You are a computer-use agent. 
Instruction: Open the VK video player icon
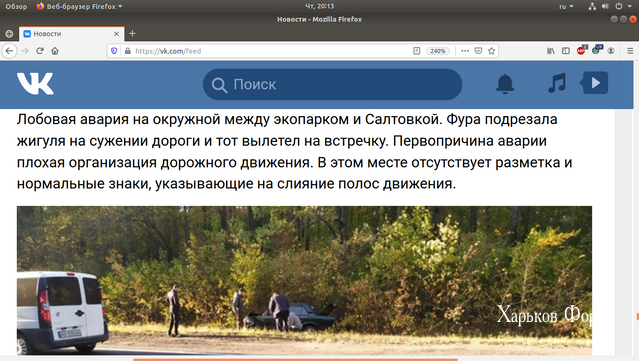coord(594,83)
